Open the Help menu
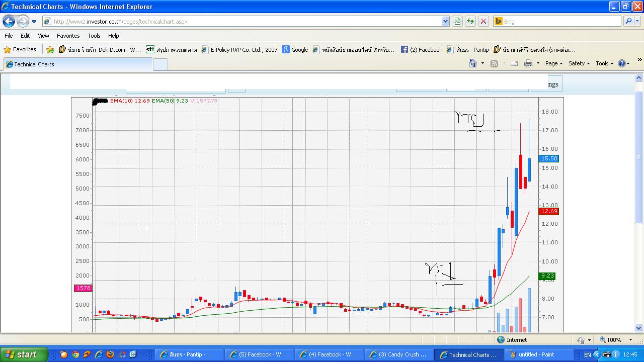 (114, 36)
